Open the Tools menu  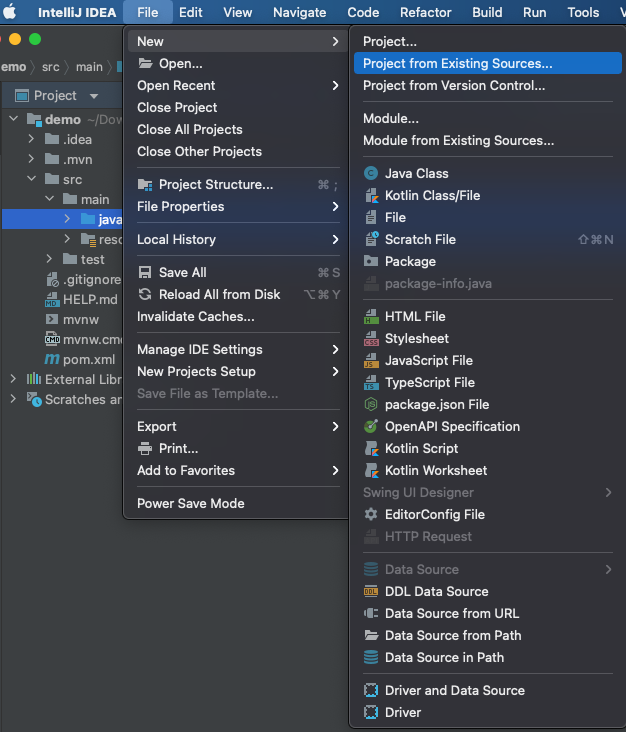583,12
